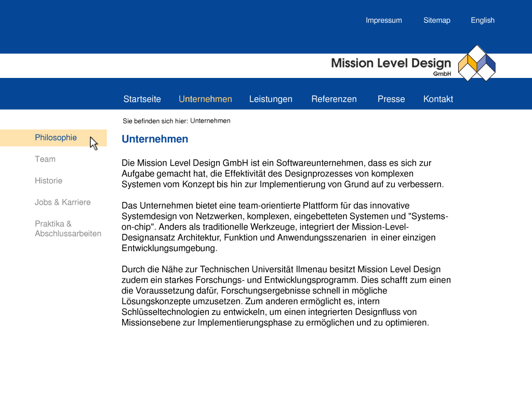The height and width of the screenshot is (399, 532).
Task: Click the Mission Level Design cube logo
Action: [477, 63]
